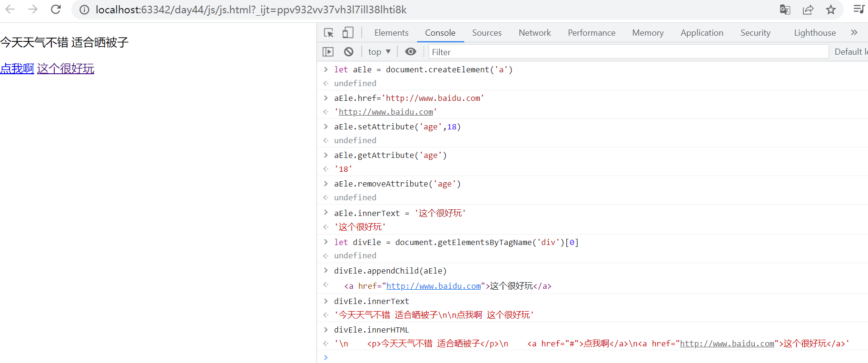Select the Console tab
This screenshot has width=868, height=363.
(x=440, y=33)
